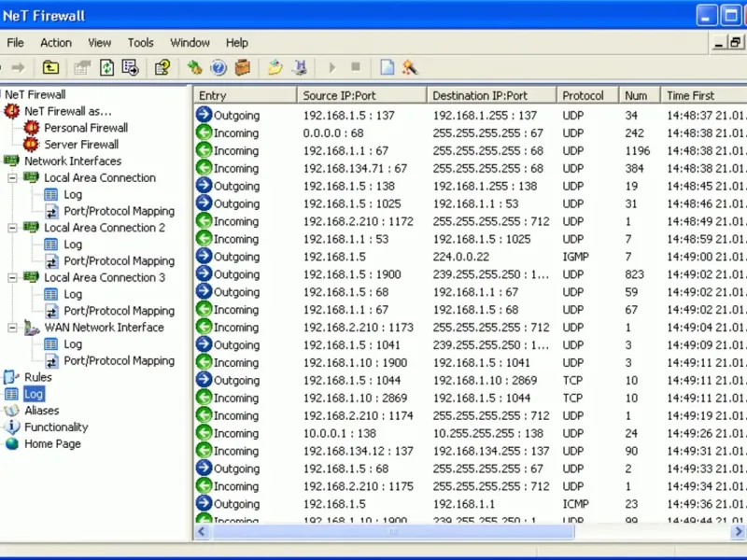Click the NeT Firewall as... tree node

[x=68, y=111]
